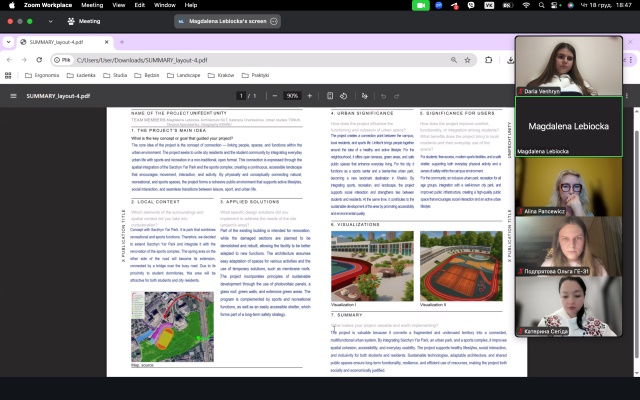The width and height of the screenshot is (640, 400).
Task: Open options next to Magdalena Lebiocka's screen
Action: (274, 21)
